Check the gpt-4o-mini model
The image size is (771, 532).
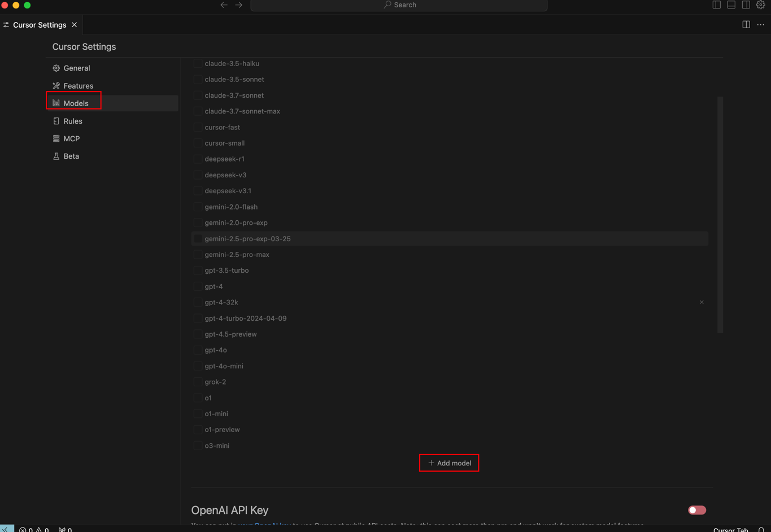tap(198, 367)
